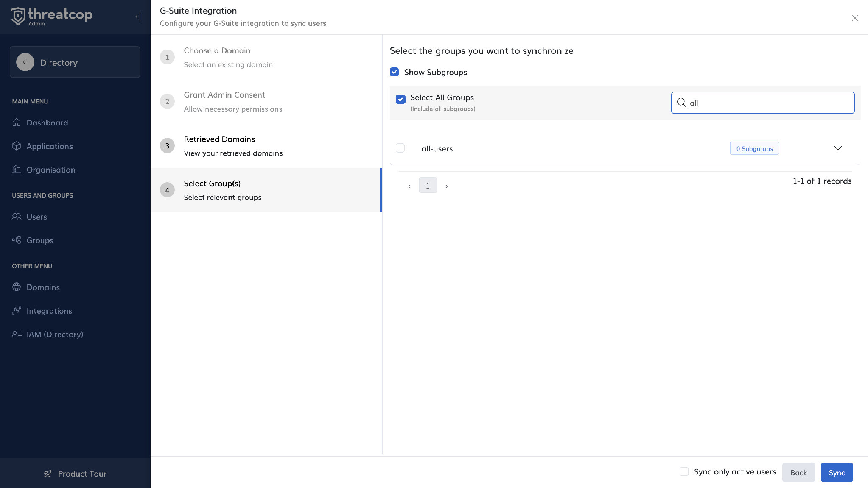Go to previous page of records
The width and height of the screenshot is (868, 488).
pos(409,186)
